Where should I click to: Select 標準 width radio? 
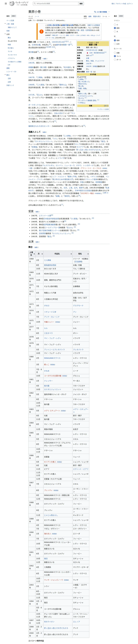point(115,40)
